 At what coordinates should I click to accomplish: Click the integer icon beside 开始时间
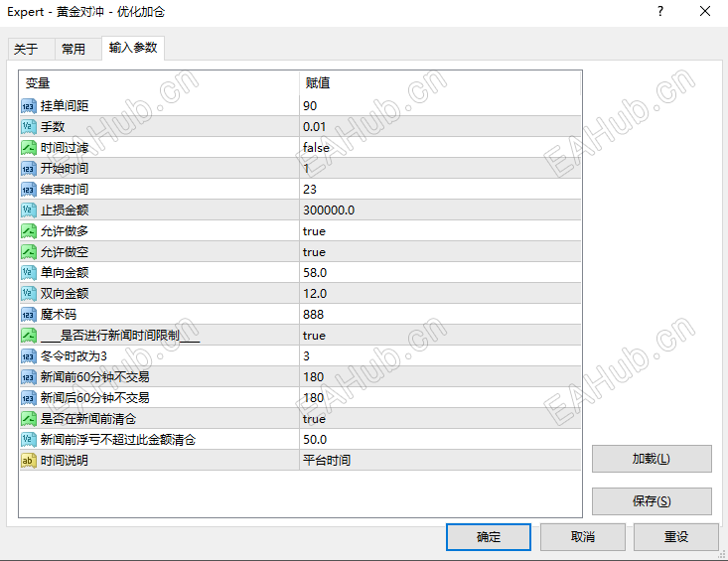29,169
